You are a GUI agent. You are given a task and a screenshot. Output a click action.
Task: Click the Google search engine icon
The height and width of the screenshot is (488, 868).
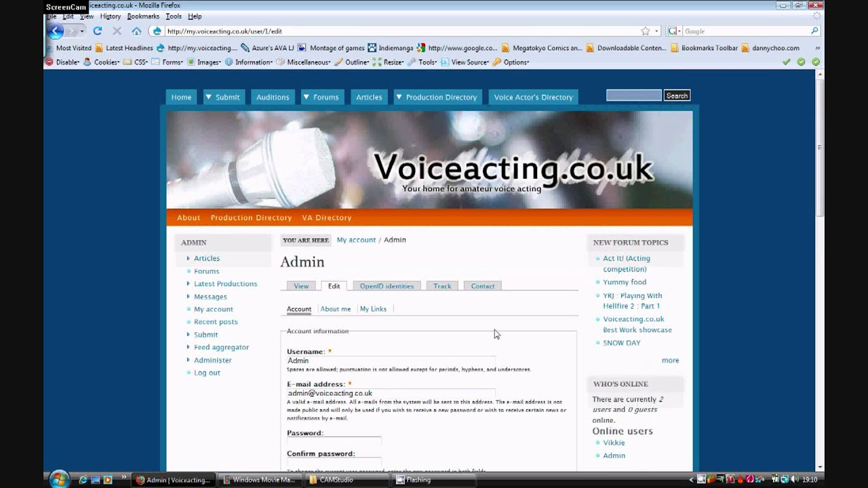tap(672, 31)
